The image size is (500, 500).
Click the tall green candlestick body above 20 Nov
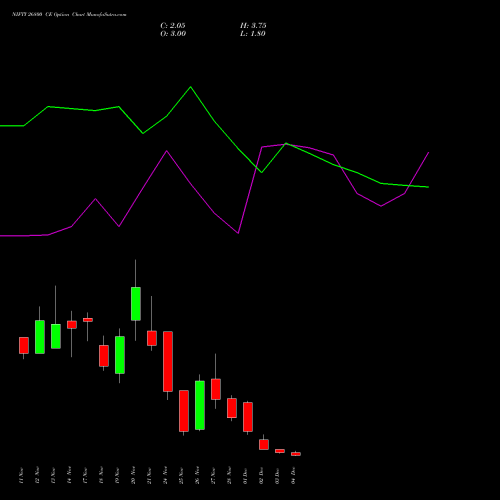coord(136,304)
